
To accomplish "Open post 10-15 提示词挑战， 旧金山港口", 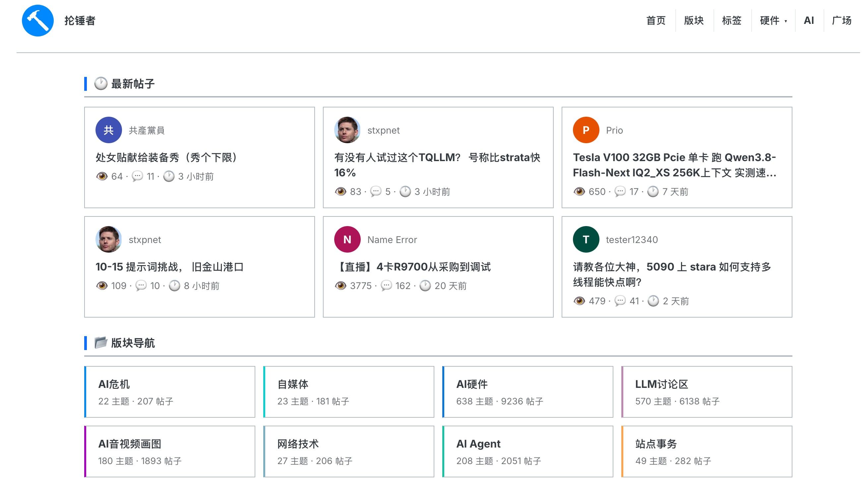I will (x=169, y=267).
